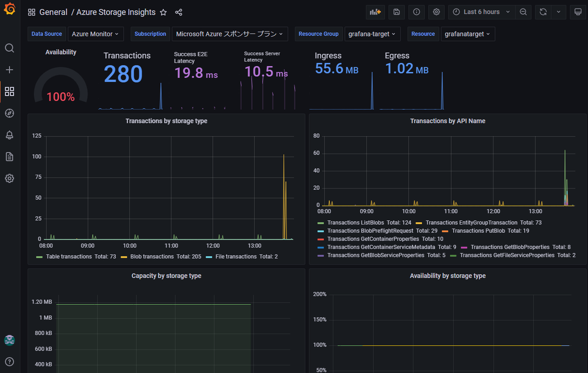The width and height of the screenshot is (588, 373).
Task: Open the Last 6 hours time picker
Action: (482, 12)
